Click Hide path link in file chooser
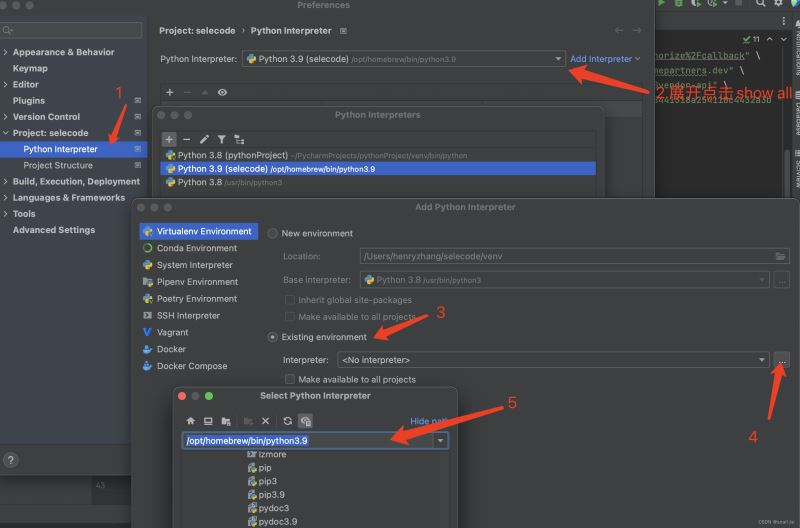The image size is (800, 528). [x=429, y=421]
